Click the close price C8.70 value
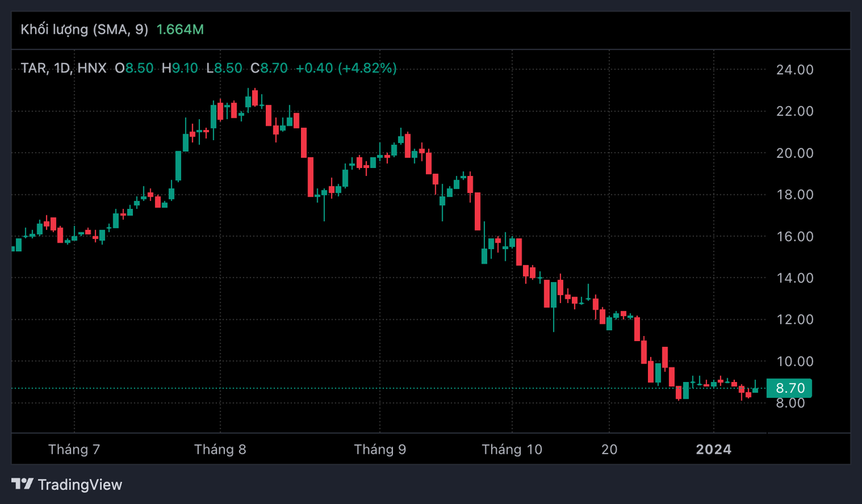Screen dimensions: 862x504 (x=269, y=68)
